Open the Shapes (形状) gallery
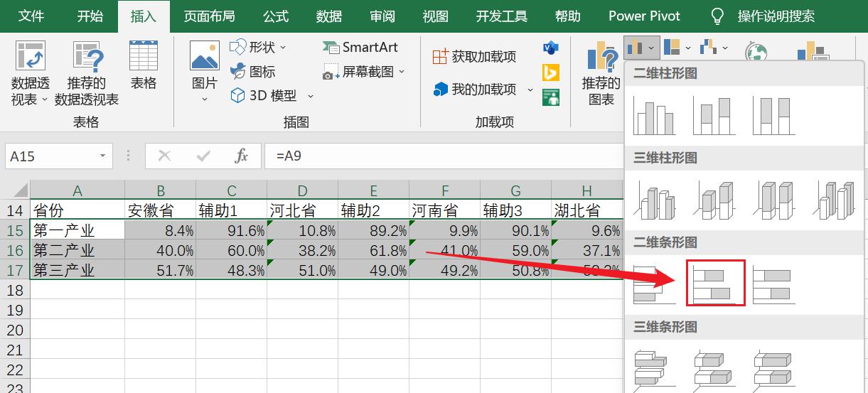The image size is (868, 393). (258, 48)
